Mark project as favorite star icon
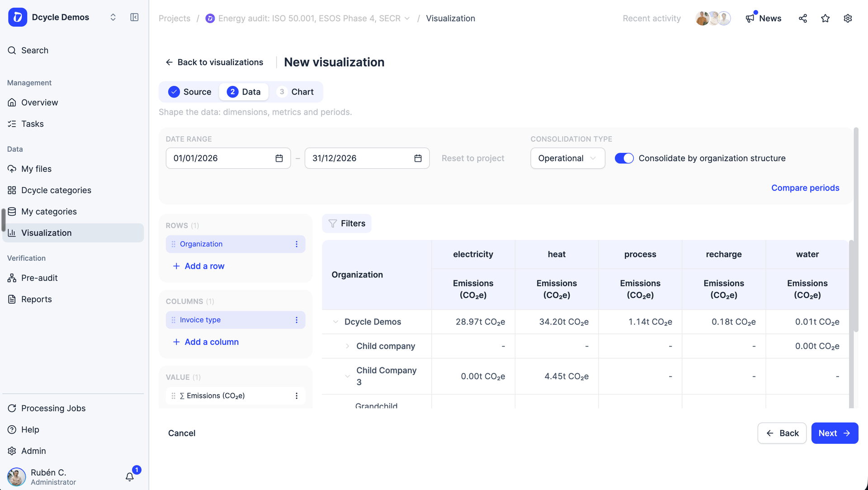 point(826,18)
